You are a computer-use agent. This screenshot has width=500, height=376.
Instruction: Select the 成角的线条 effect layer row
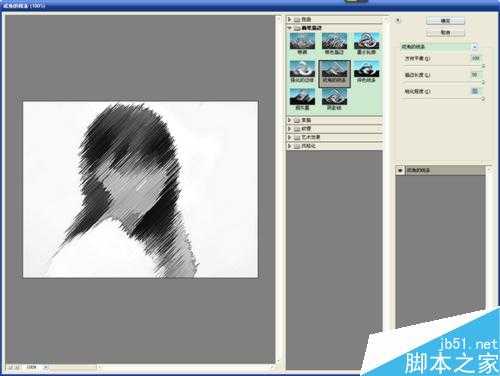tap(440, 170)
